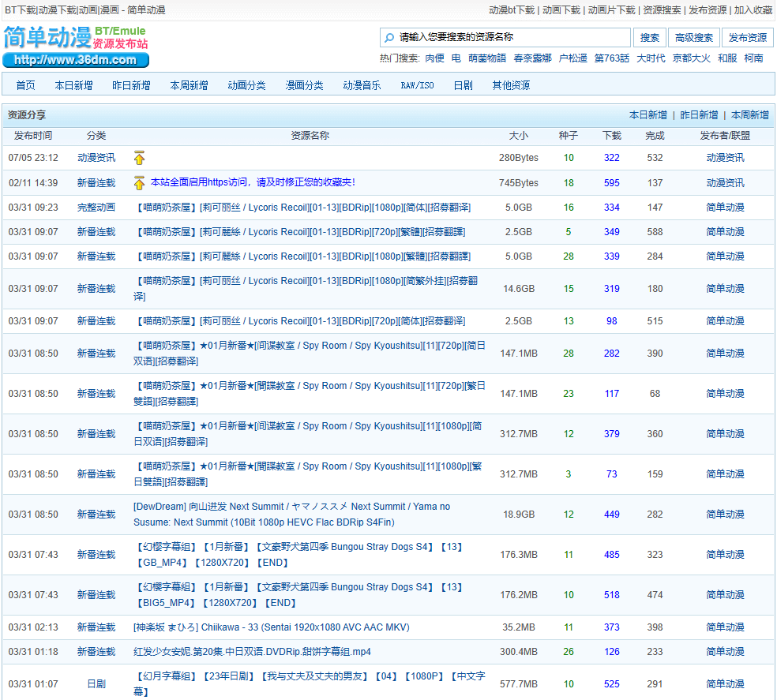Open Spy Room 1080p 繁日雙語 link
The image size is (777, 700).
(308, 474)
